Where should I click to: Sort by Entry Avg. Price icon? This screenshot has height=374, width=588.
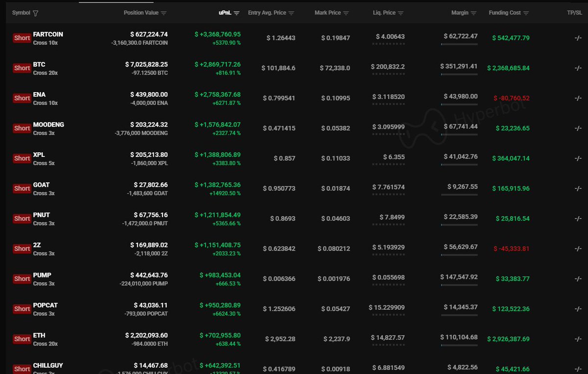tap(291, 13)
